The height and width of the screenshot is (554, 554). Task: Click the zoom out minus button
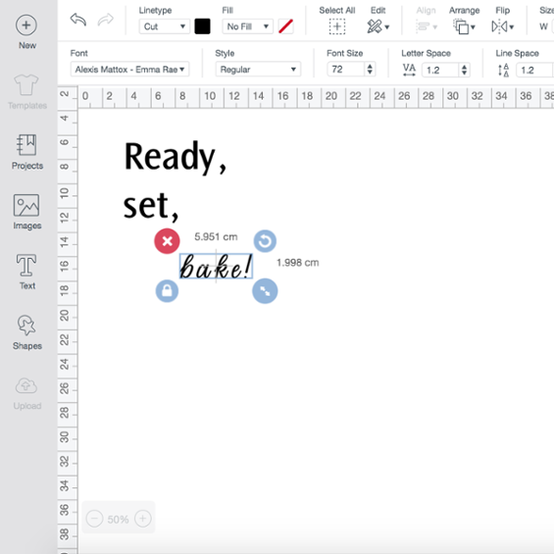click(x=94, y=519)
